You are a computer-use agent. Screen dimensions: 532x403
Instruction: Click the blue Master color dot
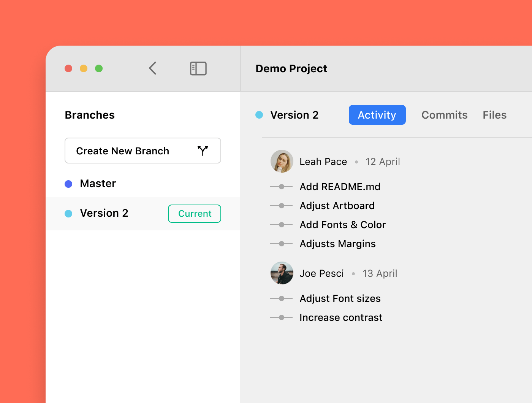tap(68, 184)
